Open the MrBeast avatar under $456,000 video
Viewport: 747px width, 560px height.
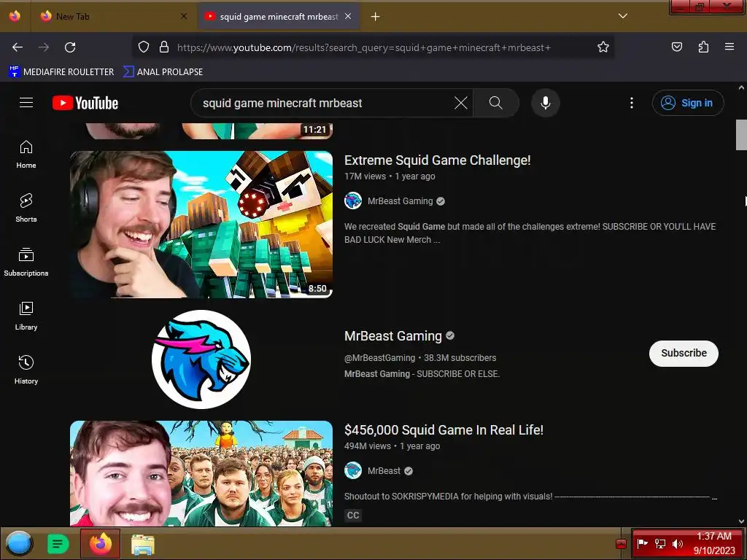point(353,471)
